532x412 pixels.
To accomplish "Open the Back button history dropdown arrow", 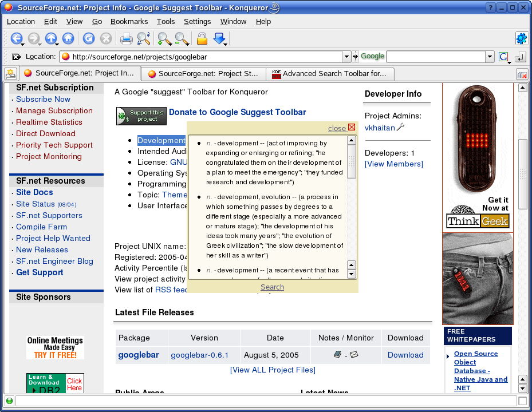I will point(22,45).
